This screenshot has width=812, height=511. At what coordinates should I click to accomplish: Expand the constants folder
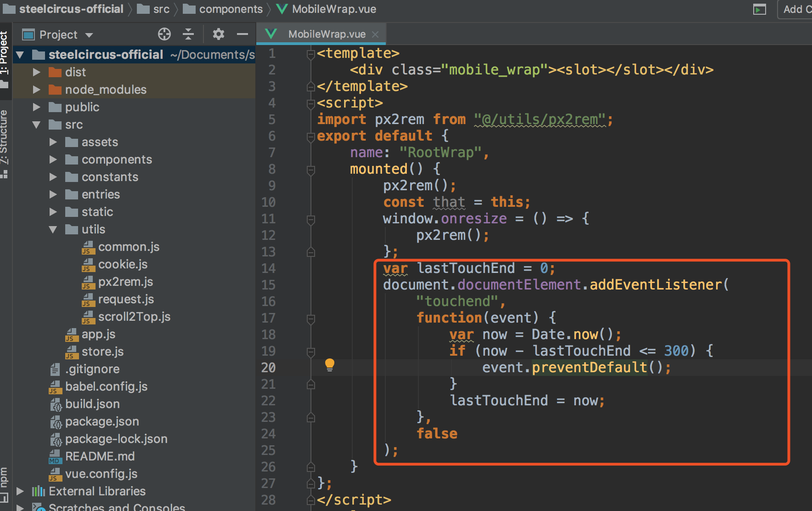(x=53, y=177)
